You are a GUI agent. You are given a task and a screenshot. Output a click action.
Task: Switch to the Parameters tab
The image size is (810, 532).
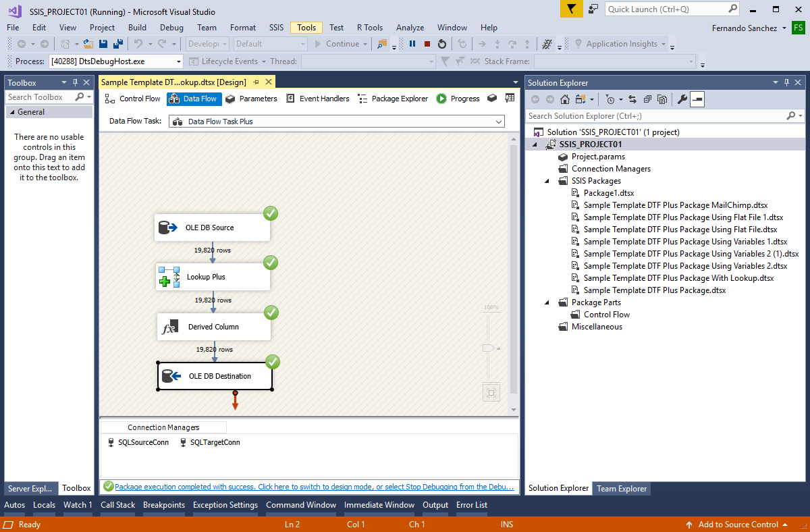(x=251, y=99)
